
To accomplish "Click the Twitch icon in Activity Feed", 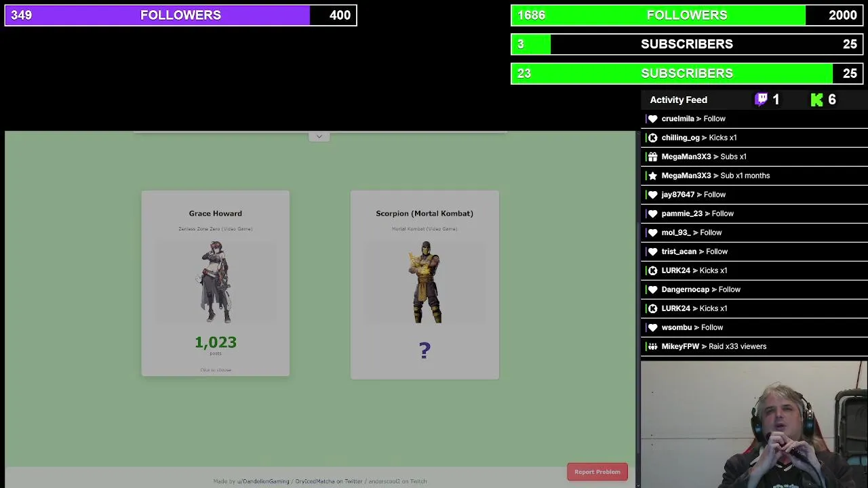I will (x=762, y=100).
